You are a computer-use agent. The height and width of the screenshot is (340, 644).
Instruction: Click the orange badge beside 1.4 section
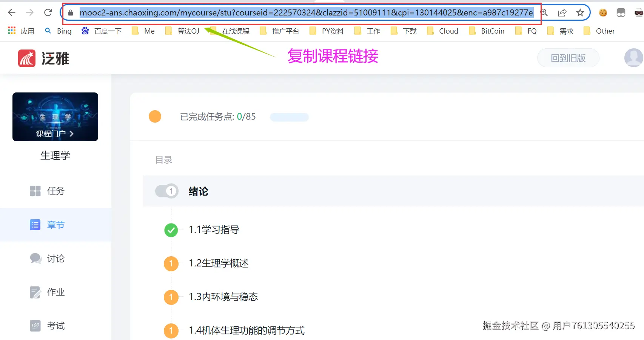(171, 331)
